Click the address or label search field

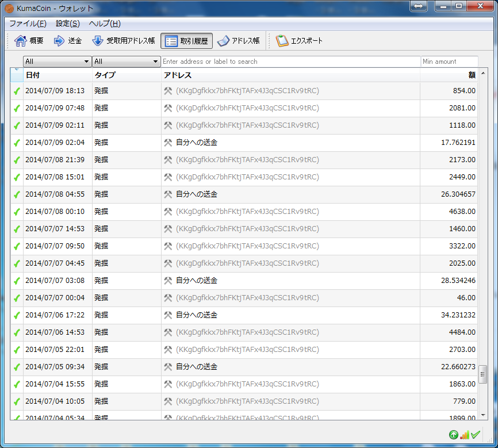click(x=290, y=62)
